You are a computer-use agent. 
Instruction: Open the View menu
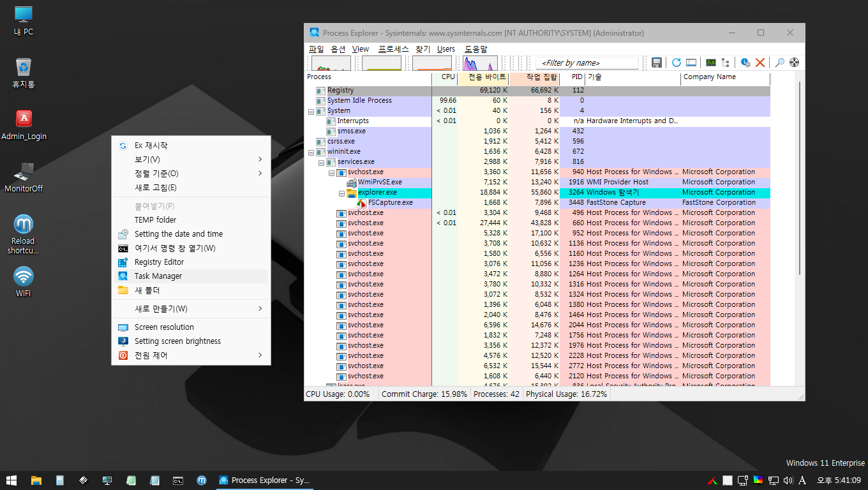point(361,49)
